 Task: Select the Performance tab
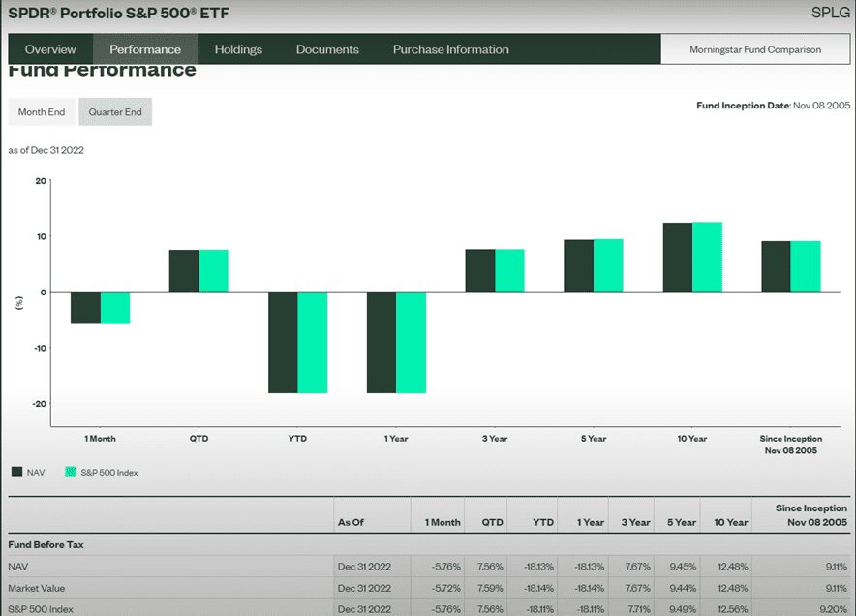tap(145, 49)
